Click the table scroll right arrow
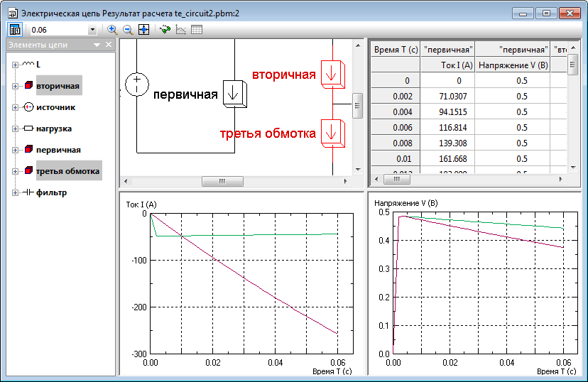Viewport: 588px width, 382px height. pyautogui.click(x=561, y=179)
